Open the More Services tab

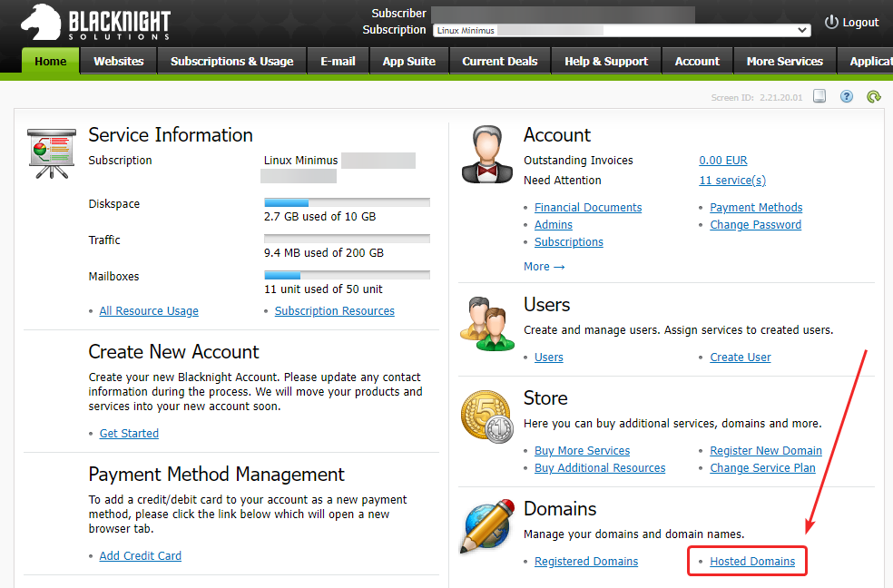[785, 61]
